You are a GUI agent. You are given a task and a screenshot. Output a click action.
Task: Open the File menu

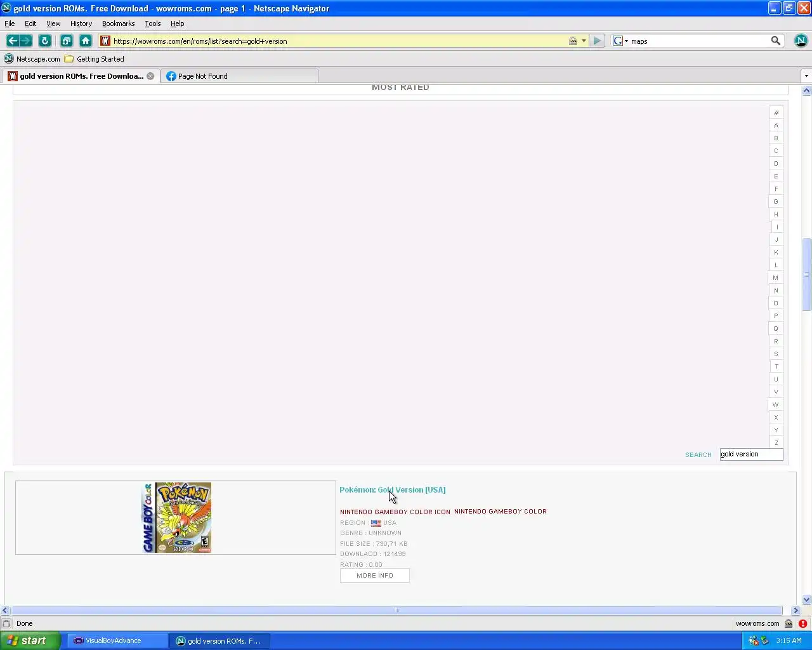10,23
